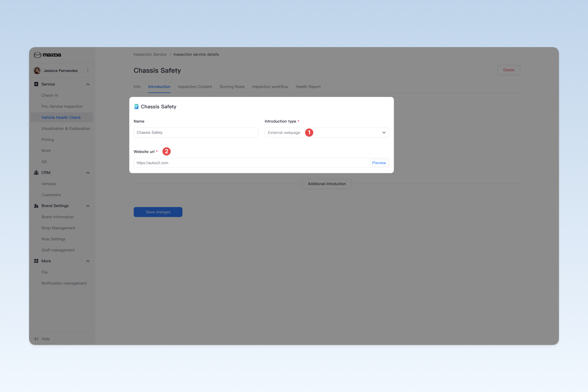The height and width of the screenshot is (392, 588).
Task: Open Pricing in the sidebar
Action: [x=48, y=139]
